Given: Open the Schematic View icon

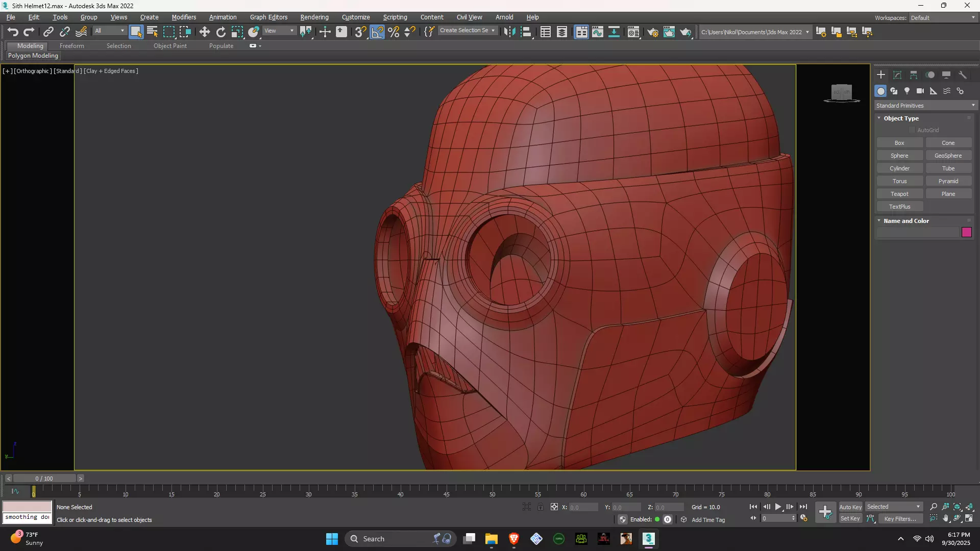Looking at the screenshot, I should pos(614,32).
